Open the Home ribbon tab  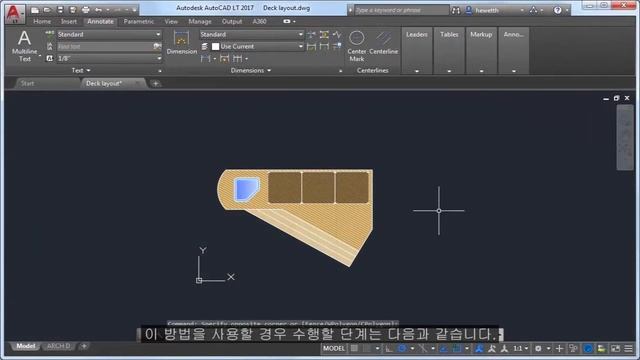[42, 21]
